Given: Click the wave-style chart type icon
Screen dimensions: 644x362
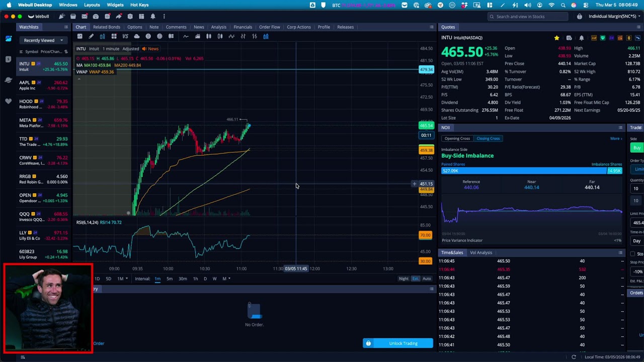Looking at the screenshot, I should click(x=231, y=36).
